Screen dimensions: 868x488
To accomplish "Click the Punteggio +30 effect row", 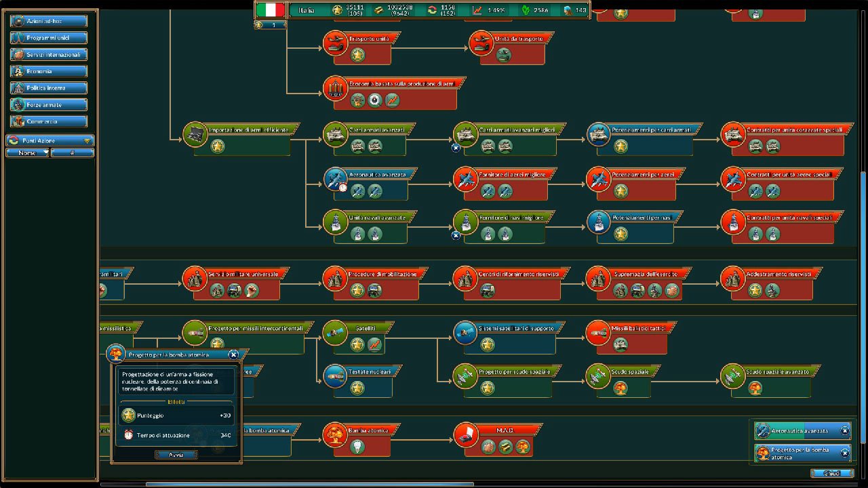I will click(x=178, y=415).
